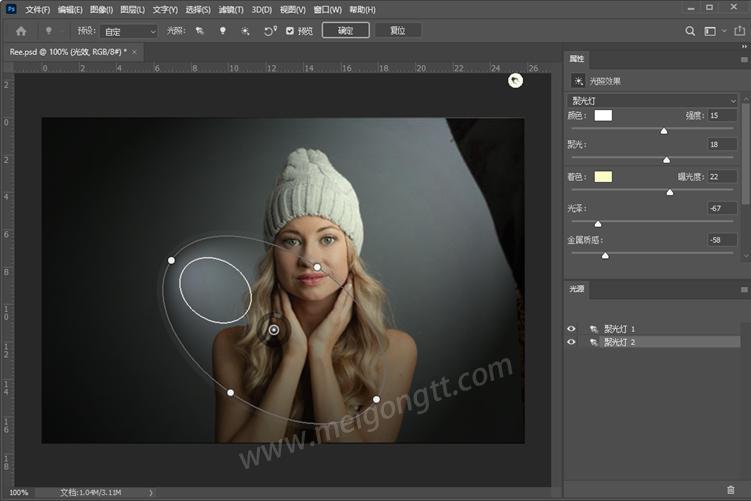Open the workspace layout switcher icon

click(710, 31)
